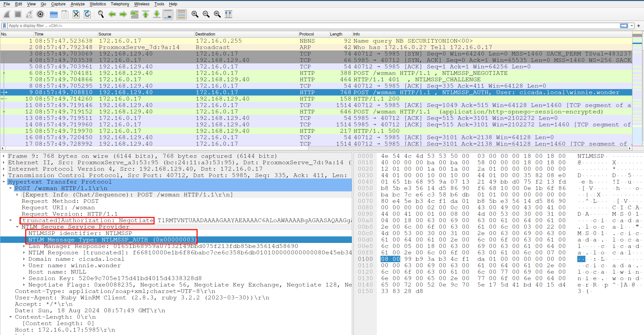Start capturing packets with shark fin icon
The width and height of the screenshot is (644, 335).
click(x=7, y=14)
